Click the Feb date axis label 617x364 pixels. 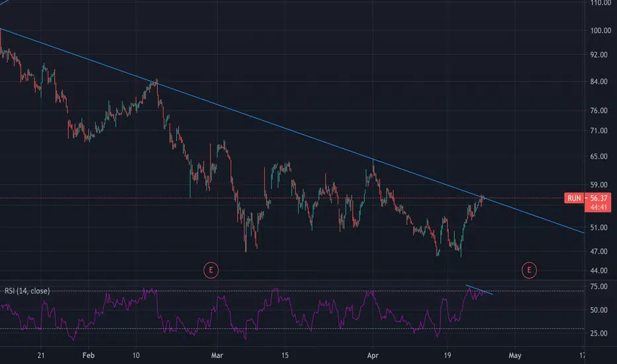coord(89,355)
